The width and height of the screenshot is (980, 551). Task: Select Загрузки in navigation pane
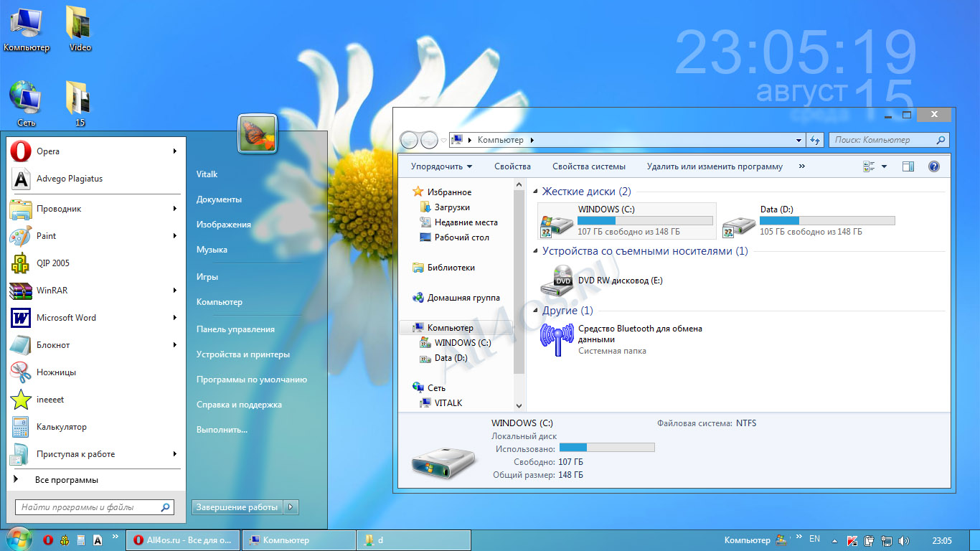(452, 207)
